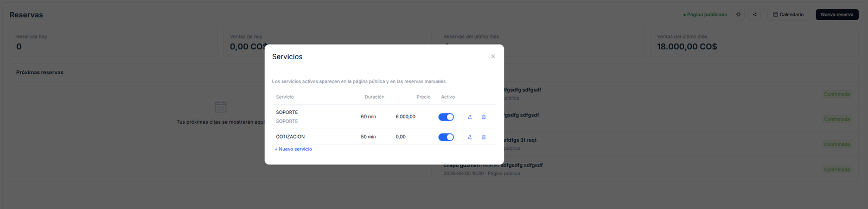The width and height of the screenshot is (868, 209).
Task: Edit the SOPORTE service
Action: coord(470,117)
